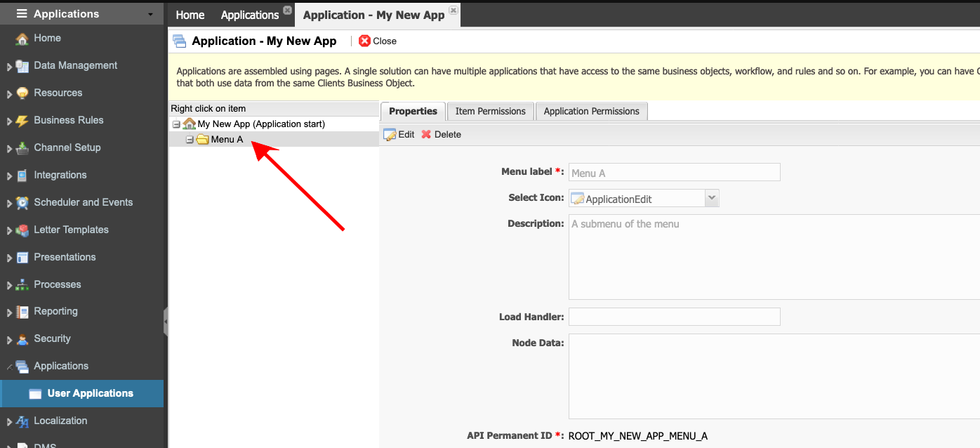The image size is (980, 448).
Task: Click the Applications windows icon in sidebar
Action: [22, 367]
